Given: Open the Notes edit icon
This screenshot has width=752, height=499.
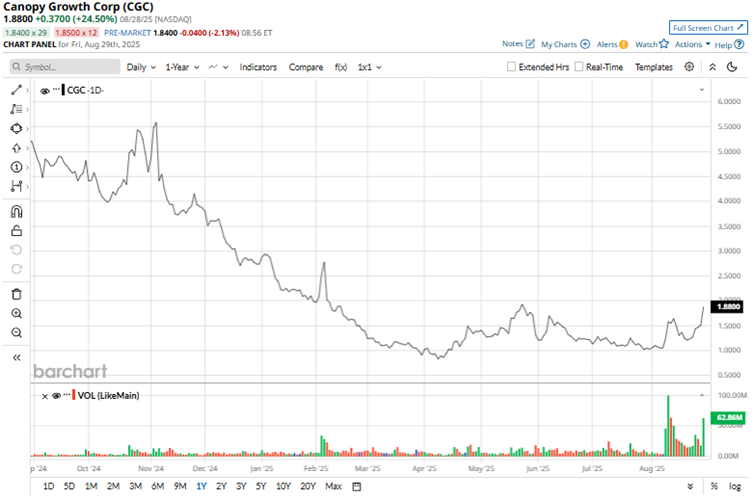Looking at the screenshot, I should coord(530,44).
